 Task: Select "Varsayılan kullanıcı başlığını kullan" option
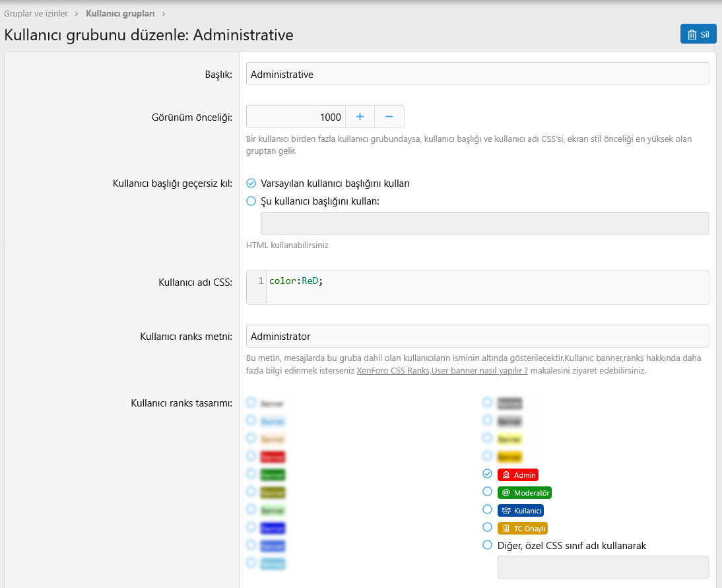point(251,183)
